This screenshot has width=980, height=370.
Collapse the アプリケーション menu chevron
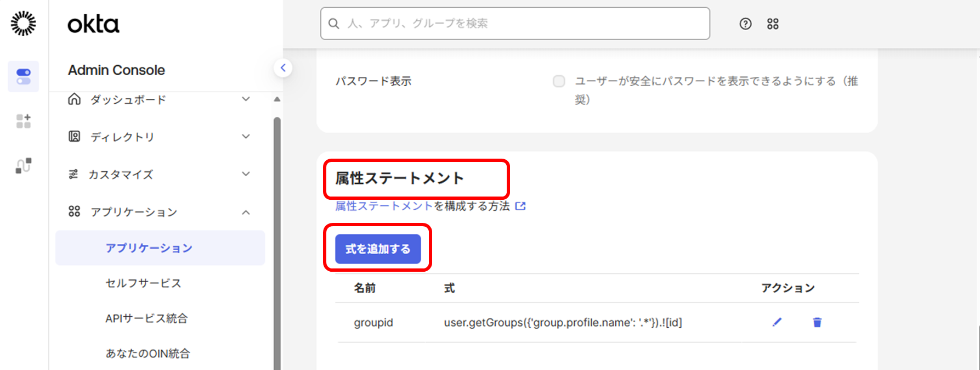(246, 212)
